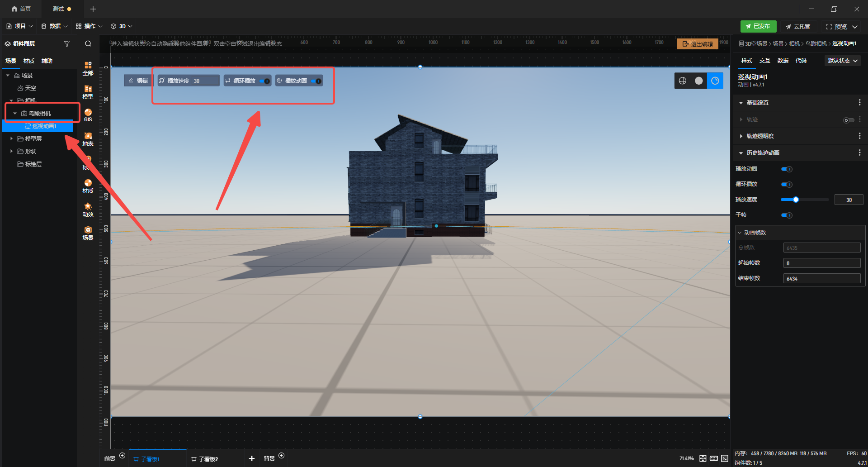Click the 全部 components icon
The image size is (868, 467).
tap(88, 68)
